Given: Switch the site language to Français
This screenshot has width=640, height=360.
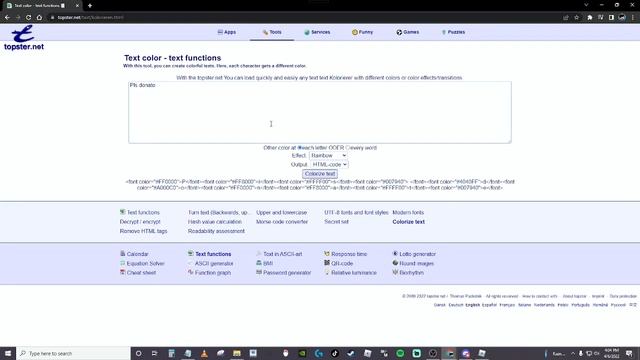Looking at the screenshot, I should [x=507, y=305].
